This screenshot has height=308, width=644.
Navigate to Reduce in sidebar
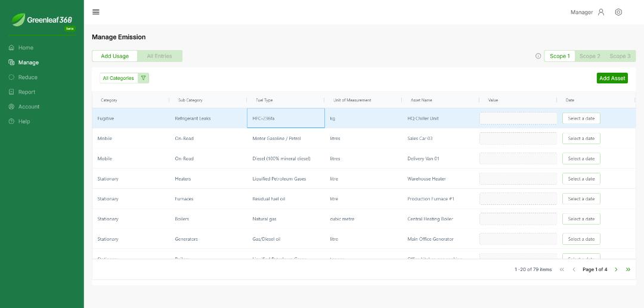(x=27, y=77)
